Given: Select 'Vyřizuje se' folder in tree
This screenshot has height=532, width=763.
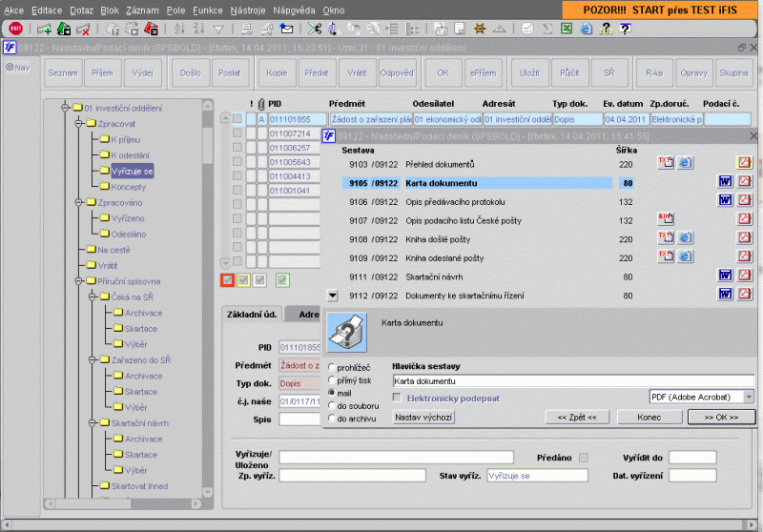Looking at the screenshot, I should [x=132, y=171].
